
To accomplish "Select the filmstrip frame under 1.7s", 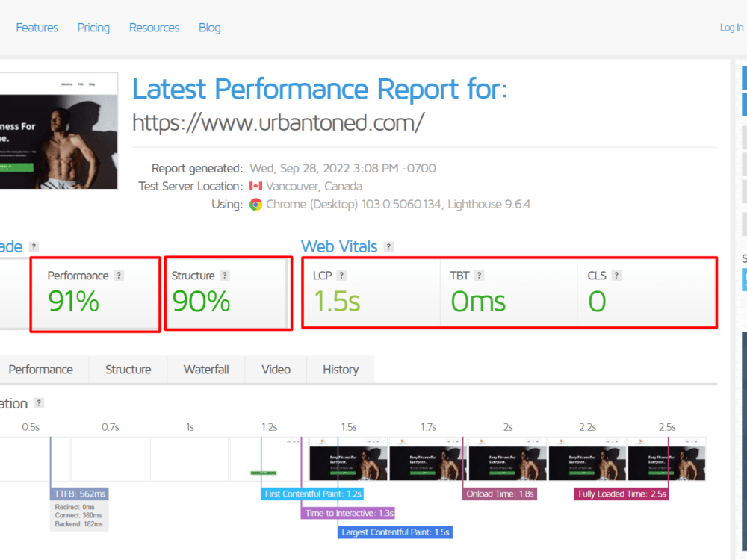I will 428,459.
